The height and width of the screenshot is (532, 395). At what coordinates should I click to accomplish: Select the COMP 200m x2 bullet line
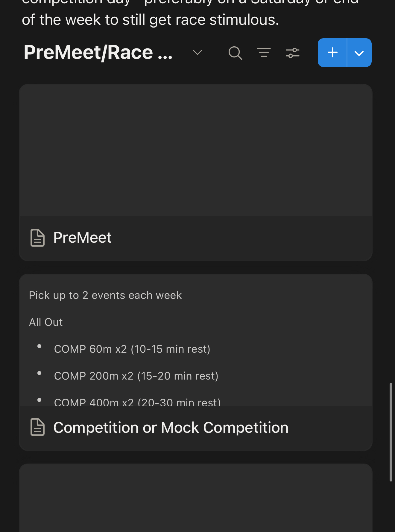[x=136, y=376]
